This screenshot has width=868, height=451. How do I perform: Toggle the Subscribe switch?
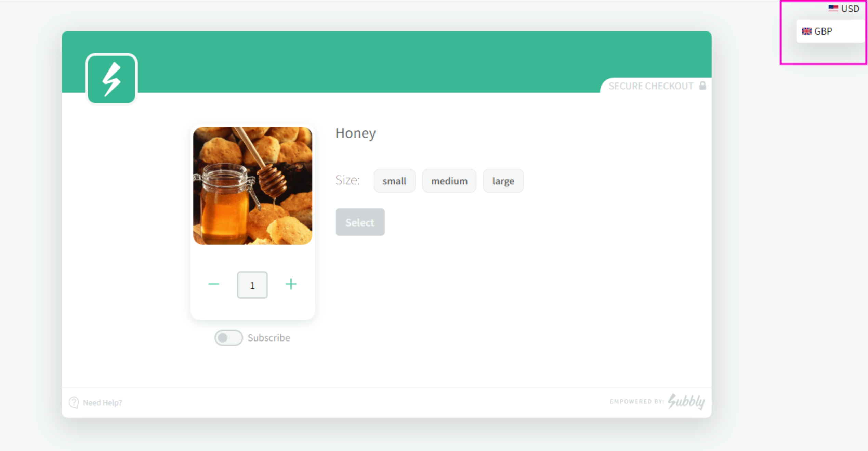point(228,338)
